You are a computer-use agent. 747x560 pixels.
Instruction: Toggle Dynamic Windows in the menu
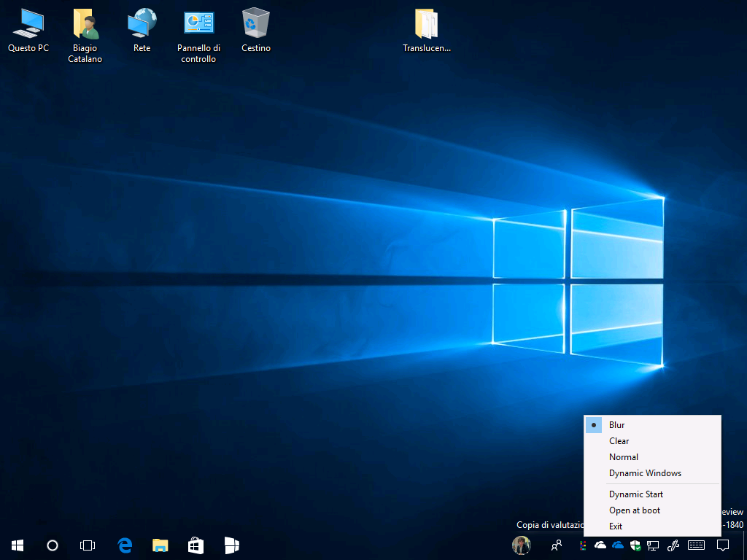(652, 473)
